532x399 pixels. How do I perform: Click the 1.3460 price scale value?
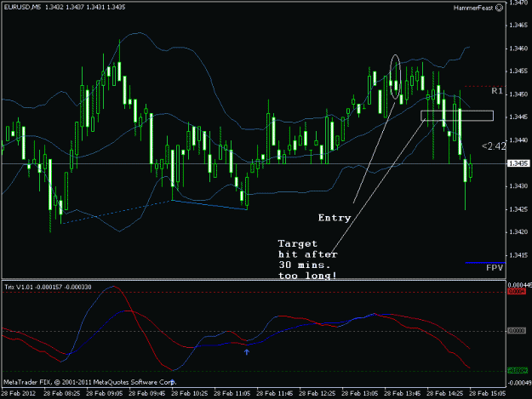[518, 48]
